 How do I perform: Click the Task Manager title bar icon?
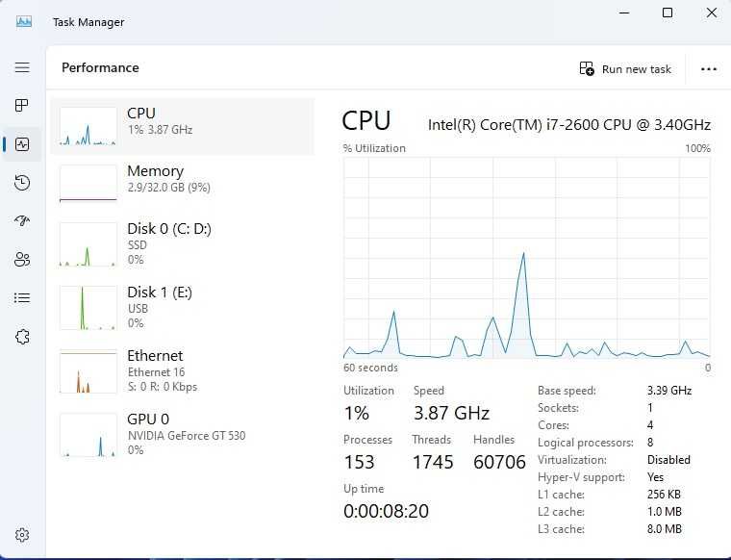[x=24, y=21]
